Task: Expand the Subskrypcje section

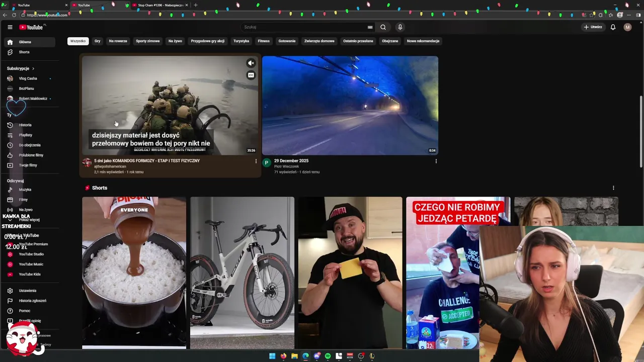Action: pyautogui.click(x=21, y=68)
